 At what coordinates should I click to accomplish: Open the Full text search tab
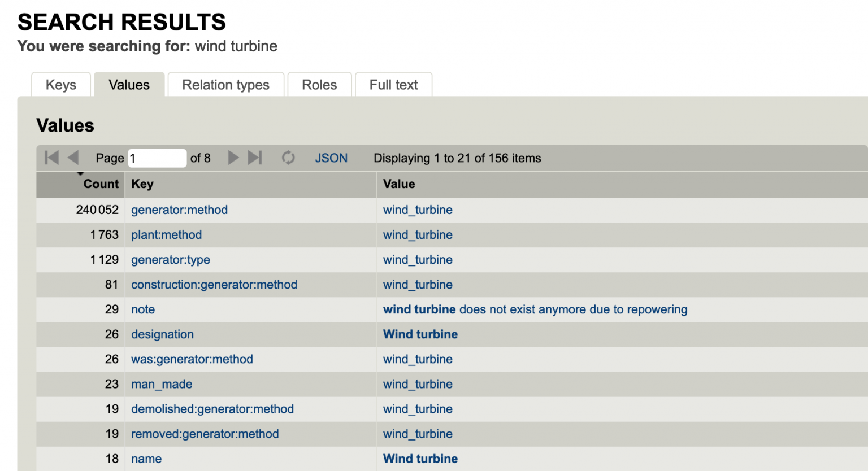point(393,84)
